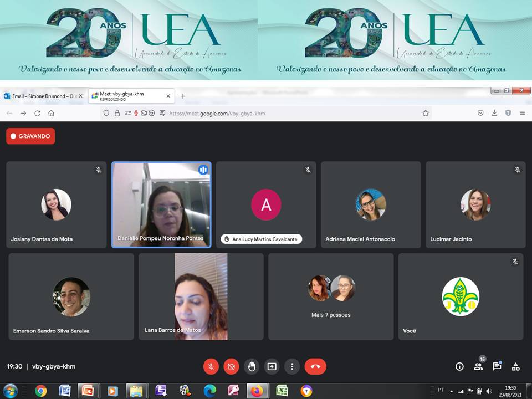Click the notification permission icon in address bar
This screenshot has height=399, width=532.
coord(162,113)
